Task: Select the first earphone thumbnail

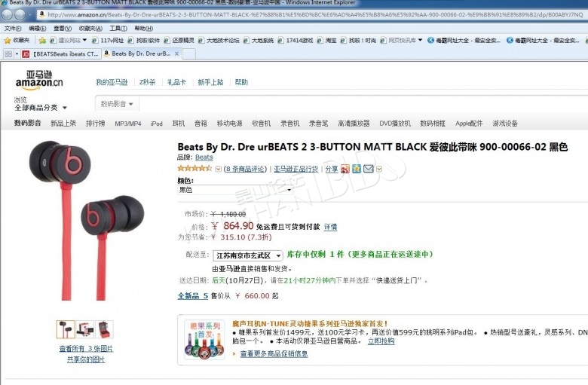Action: pyautogui.click(x=66, y=329)
